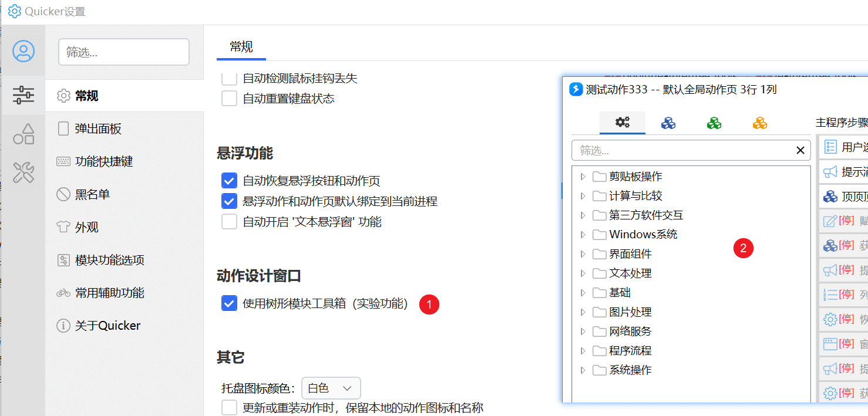The image size is (868, 416).
Task: Select the 用户选 step with form-list icon
Action: [843, 147]
